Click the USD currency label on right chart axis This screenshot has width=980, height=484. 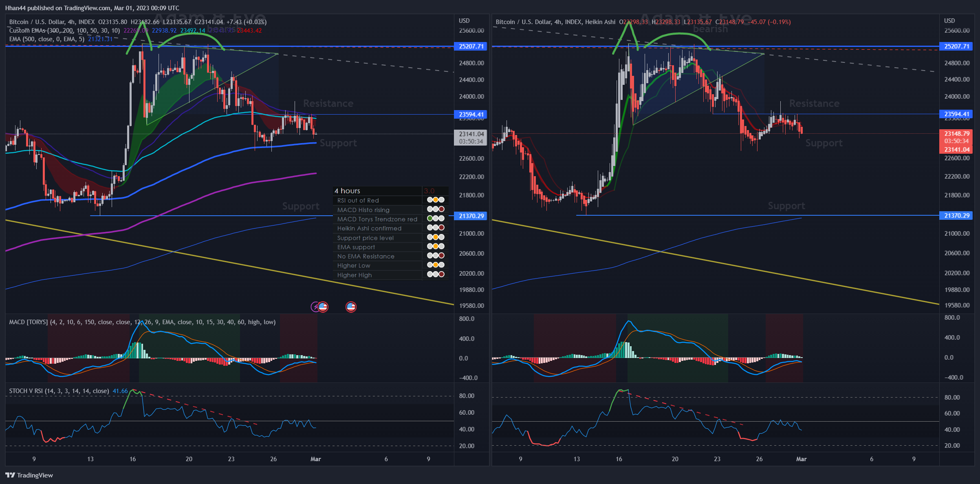click(x=949, y=20)
